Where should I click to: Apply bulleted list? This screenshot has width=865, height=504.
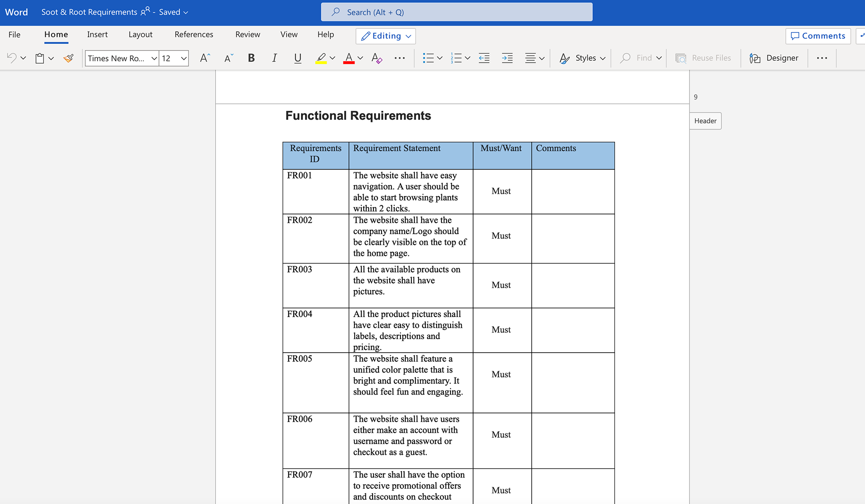(x=428, y=58)
